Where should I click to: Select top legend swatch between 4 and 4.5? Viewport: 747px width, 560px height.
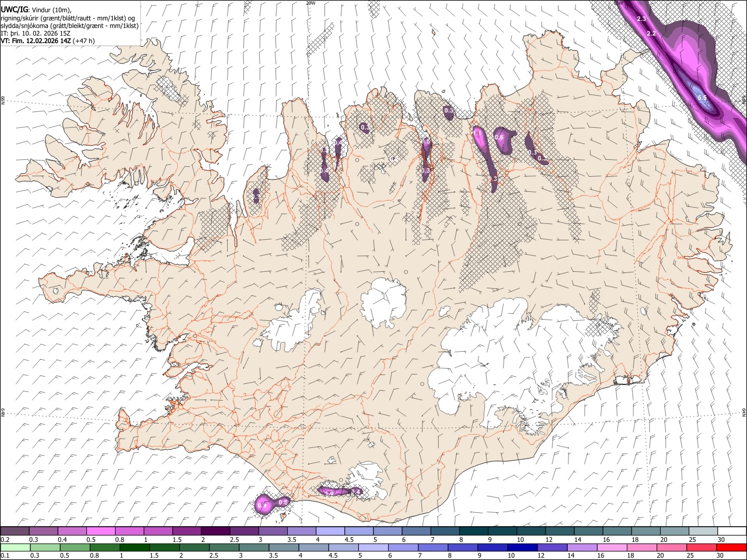(330, 531)
